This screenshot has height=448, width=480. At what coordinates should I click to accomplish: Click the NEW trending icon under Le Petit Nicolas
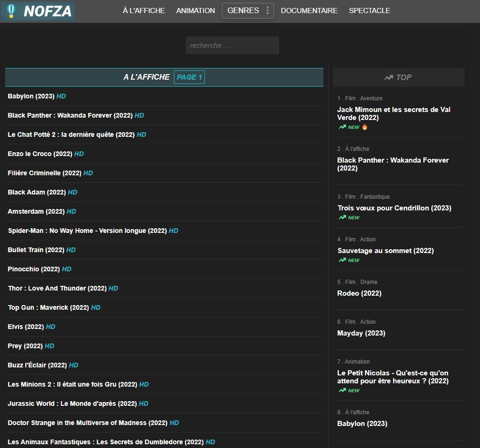click(x=343, y=390)
